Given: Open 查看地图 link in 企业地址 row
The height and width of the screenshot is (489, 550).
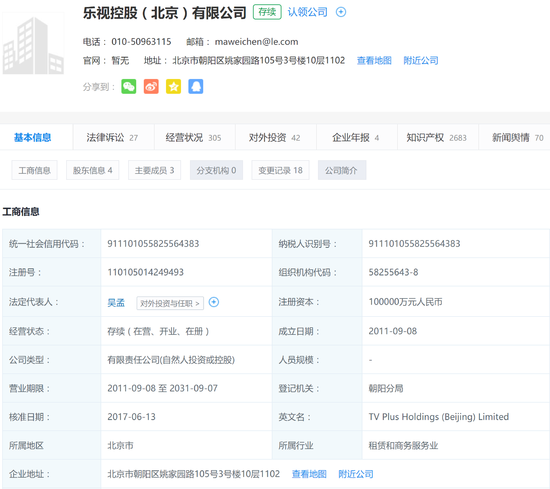Looking at the screenshot, I should pyautogui.click(x=309, y=474).
